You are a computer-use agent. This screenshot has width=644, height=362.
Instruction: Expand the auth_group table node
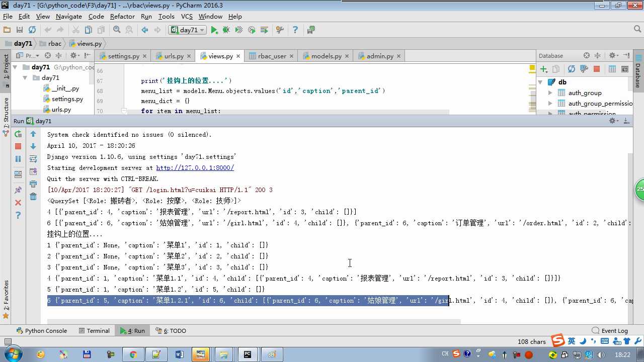point(550,93)
